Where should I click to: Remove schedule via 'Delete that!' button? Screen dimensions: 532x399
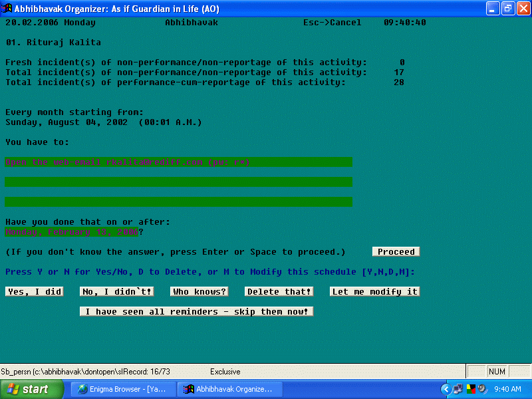[279, 292]
